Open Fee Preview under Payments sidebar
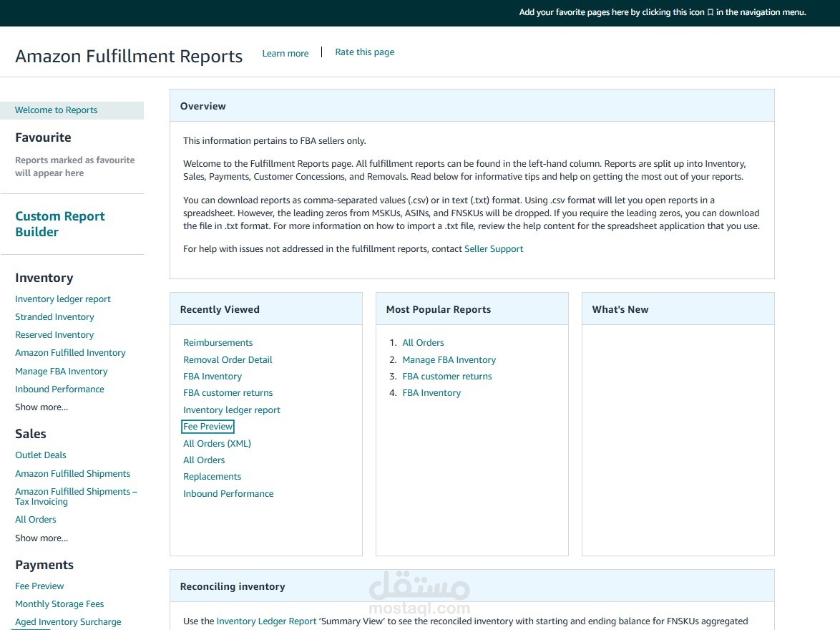 39,586
